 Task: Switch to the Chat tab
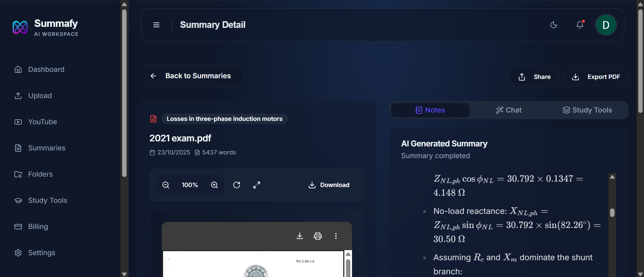coord(509,110)
